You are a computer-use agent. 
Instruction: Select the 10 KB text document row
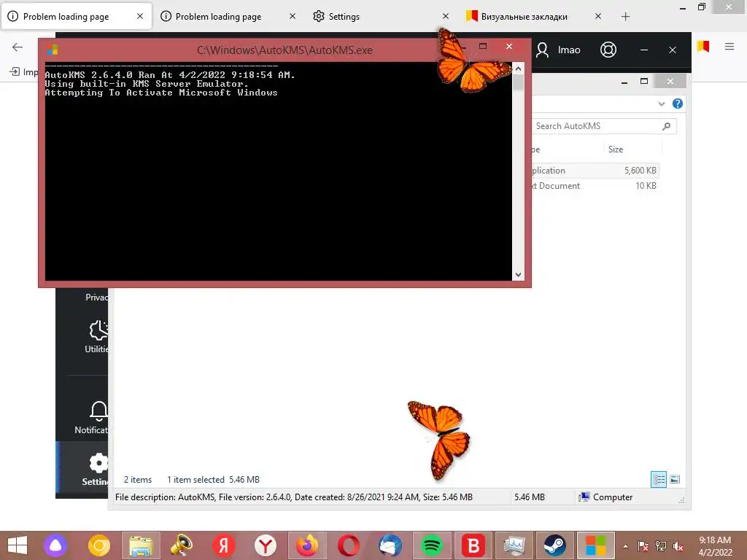pyautogui.click(x=595, y=186)
